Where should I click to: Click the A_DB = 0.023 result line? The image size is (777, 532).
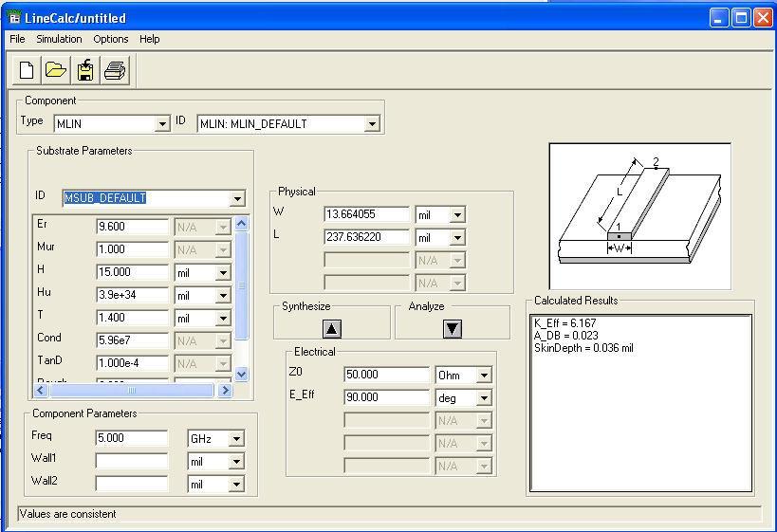(x=565, y=336)
